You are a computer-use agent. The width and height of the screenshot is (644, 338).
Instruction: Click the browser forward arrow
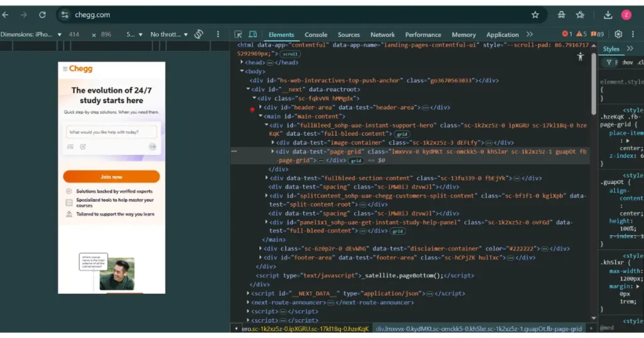(24, 15)
